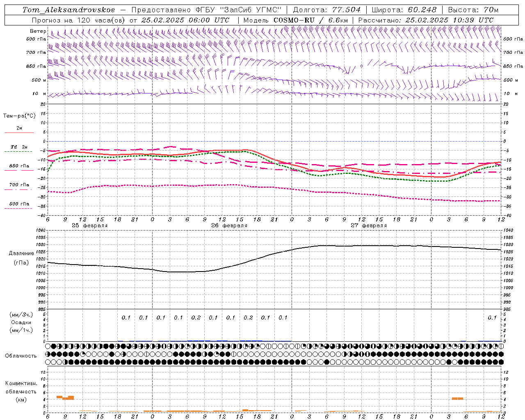Click the 'Широта: 60.248' latitude value
This screenshot has width=525, height=420.
(x=404, y=10)
